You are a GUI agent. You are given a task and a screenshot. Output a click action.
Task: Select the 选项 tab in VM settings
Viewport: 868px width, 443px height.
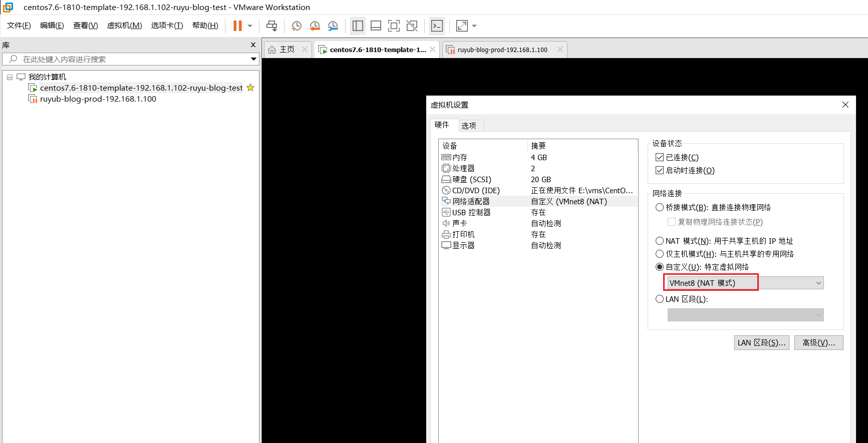(469, 126)
